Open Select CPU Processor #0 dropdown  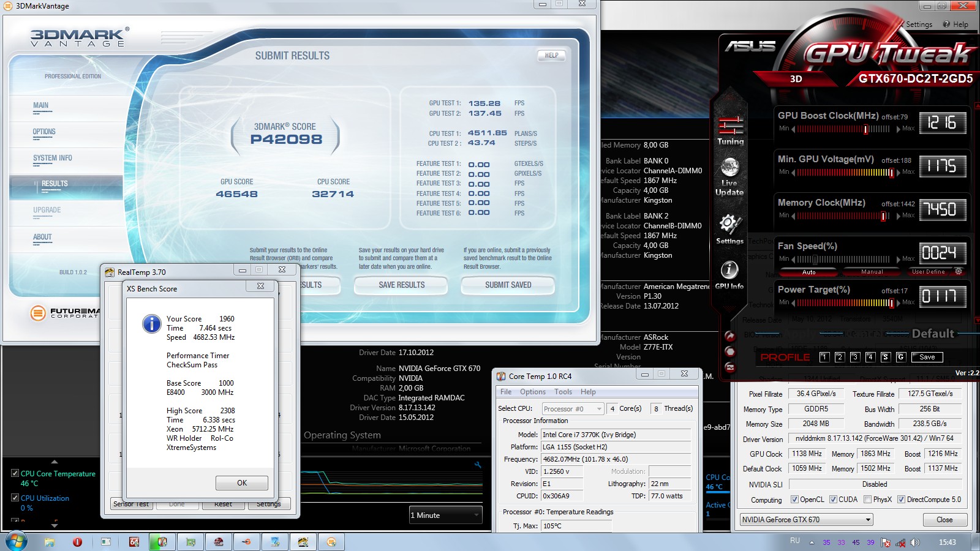(x=573, y=409)
